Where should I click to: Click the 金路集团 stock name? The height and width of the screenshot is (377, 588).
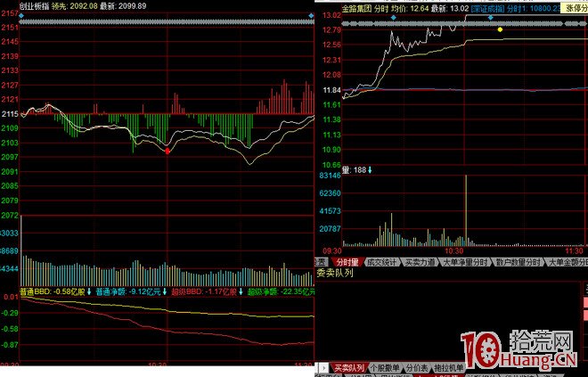point(356,9)
